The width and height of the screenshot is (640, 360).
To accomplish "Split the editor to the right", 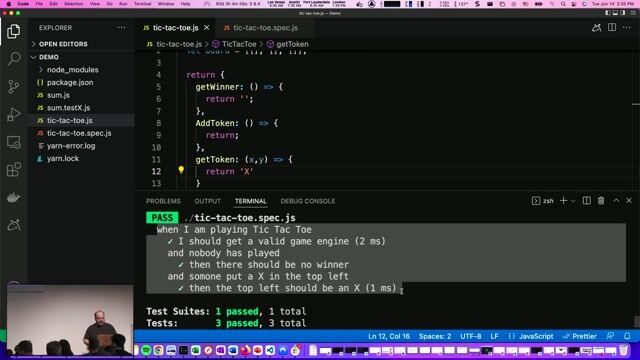I will click(x=612, y=27).
